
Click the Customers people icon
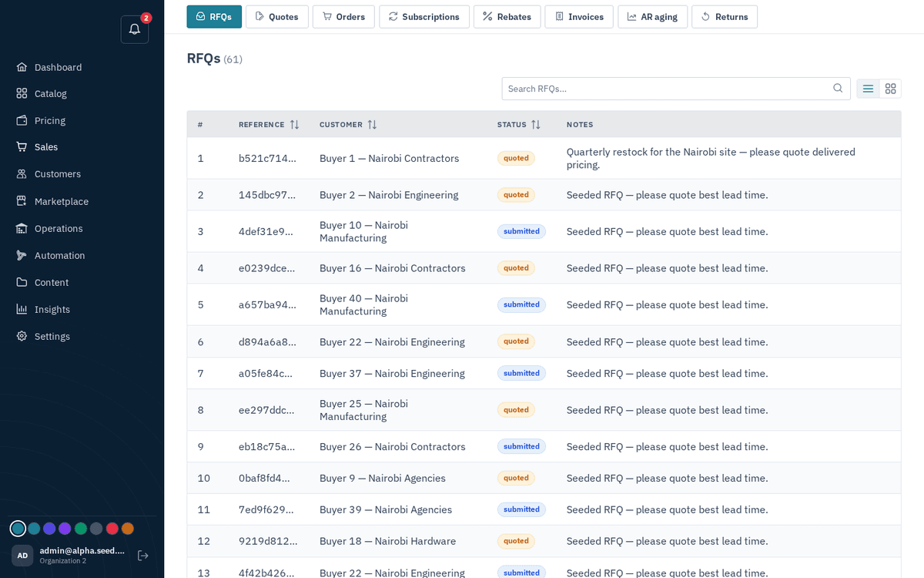pos(22,174)
